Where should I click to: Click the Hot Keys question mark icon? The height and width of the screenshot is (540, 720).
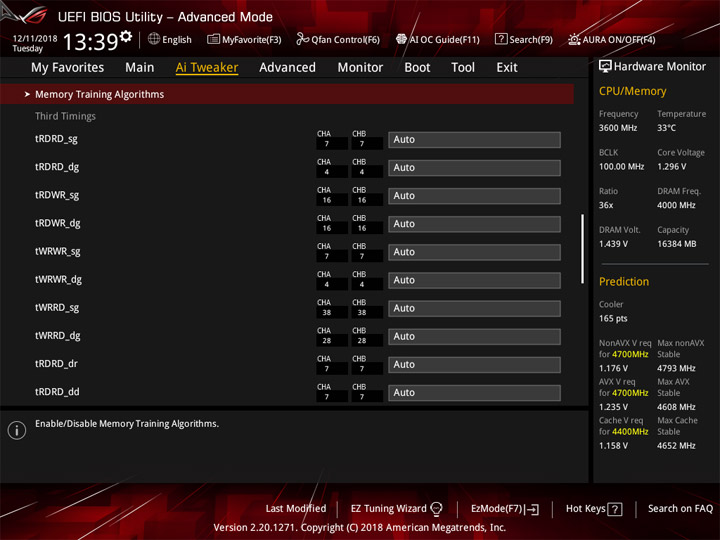615,509
